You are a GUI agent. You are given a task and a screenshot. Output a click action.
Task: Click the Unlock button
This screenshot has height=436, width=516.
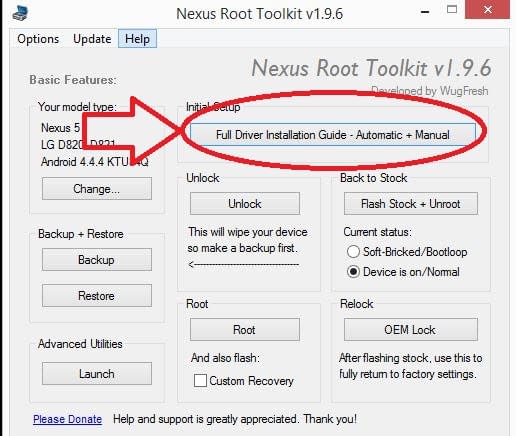[245, 203]
